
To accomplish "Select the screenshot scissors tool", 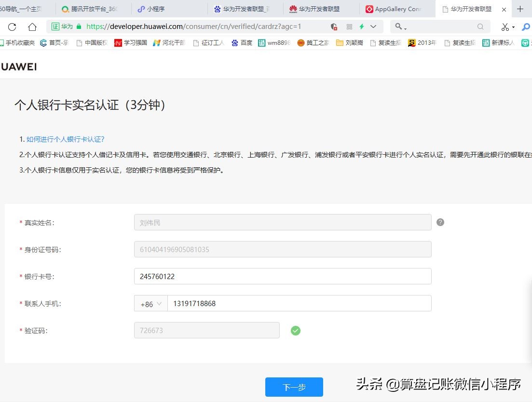I will tap(505, 27).
